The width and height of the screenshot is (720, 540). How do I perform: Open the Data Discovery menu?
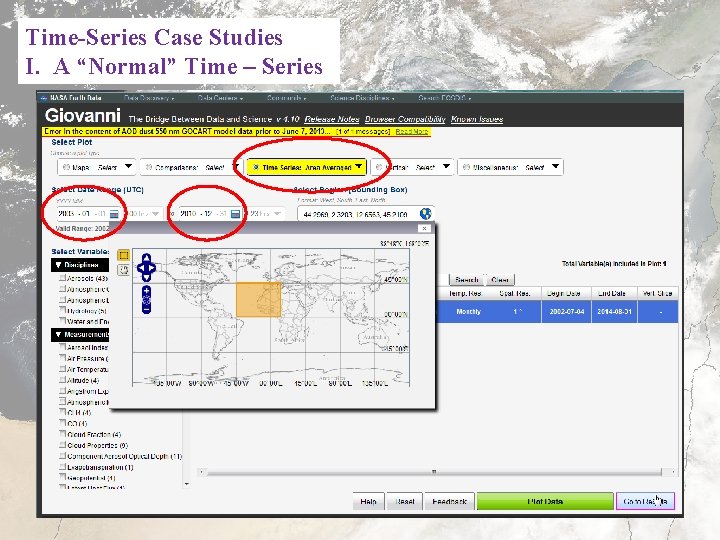[149, 98]
